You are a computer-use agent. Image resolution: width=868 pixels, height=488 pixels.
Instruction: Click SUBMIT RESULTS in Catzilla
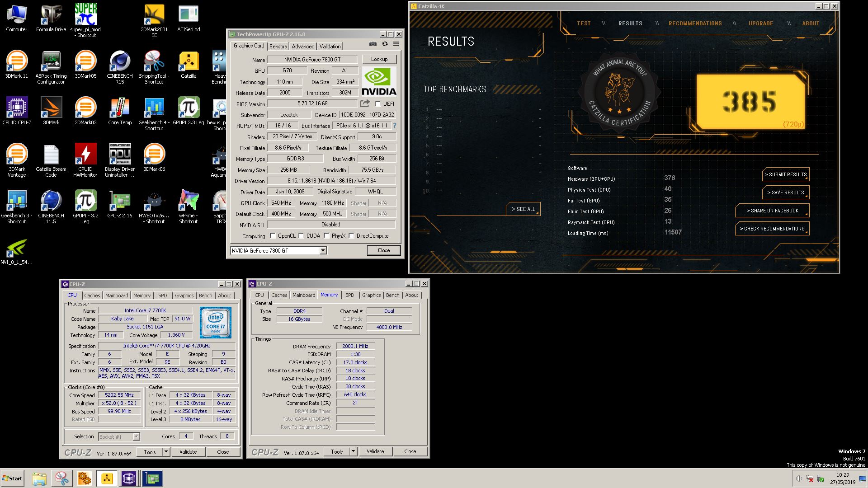tap(786, 174)
